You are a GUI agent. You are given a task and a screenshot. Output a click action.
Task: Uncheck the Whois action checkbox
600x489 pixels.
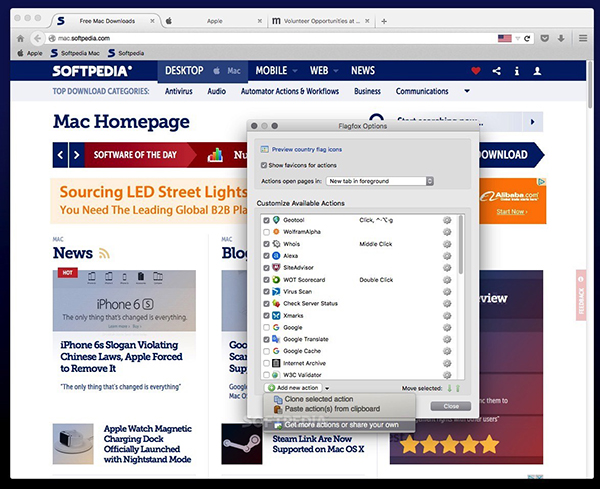pyautogui.click(x=267, y=244)
